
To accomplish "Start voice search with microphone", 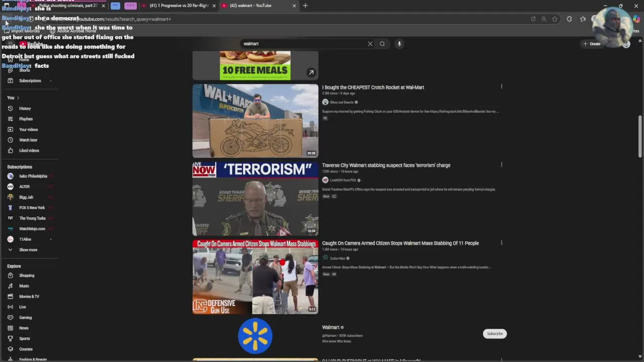I will (x=399, y=44).
